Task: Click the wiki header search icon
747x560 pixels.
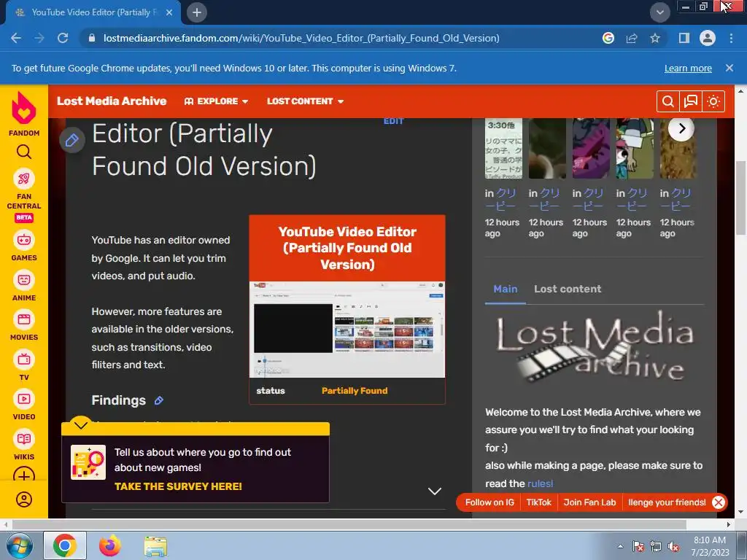Action: (668, 101)
